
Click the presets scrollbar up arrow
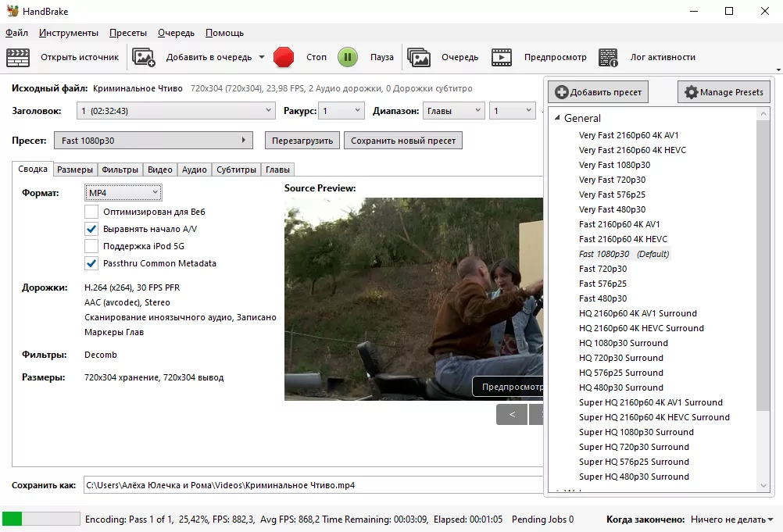[763, 114]
